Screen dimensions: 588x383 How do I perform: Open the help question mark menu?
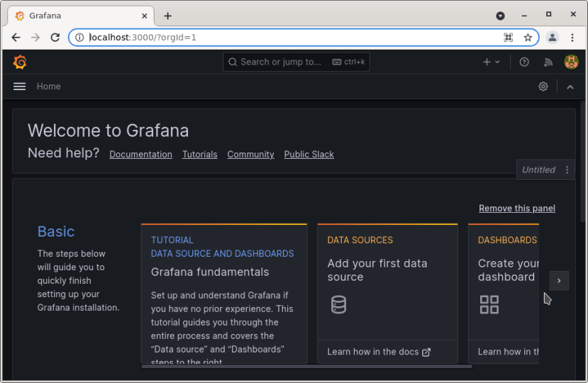click(524, 62)
